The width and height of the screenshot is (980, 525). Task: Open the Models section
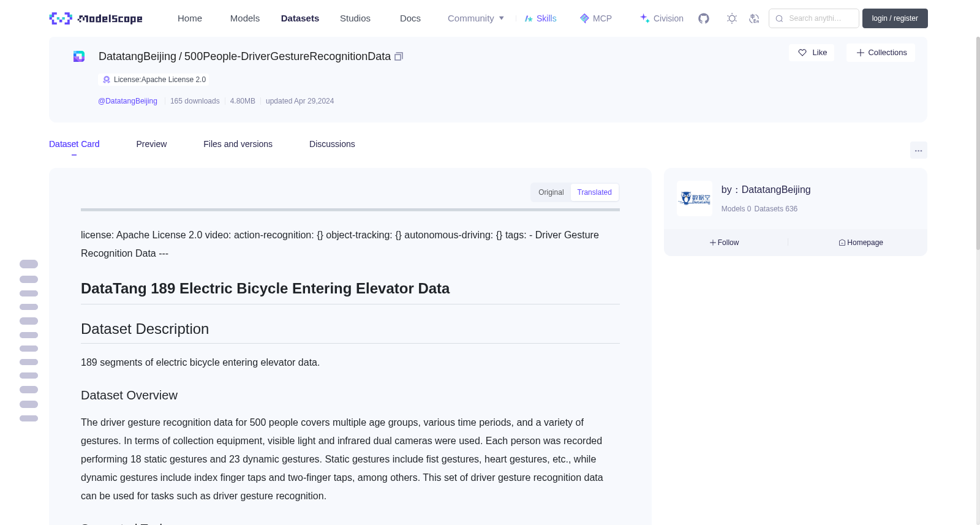[245, 18]
